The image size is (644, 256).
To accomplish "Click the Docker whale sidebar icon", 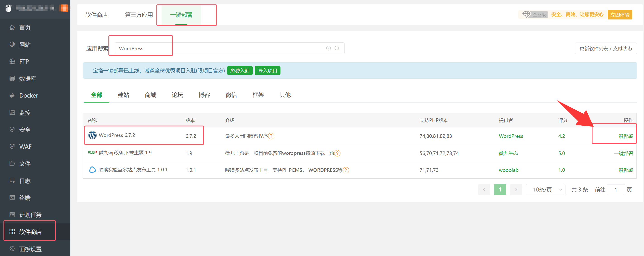I will tap(12, 95).
